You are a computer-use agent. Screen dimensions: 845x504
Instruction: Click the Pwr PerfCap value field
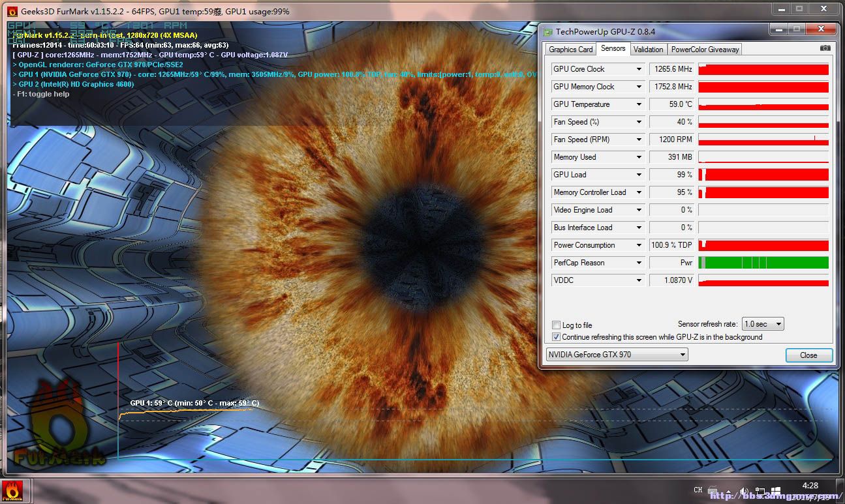[671, 263]
